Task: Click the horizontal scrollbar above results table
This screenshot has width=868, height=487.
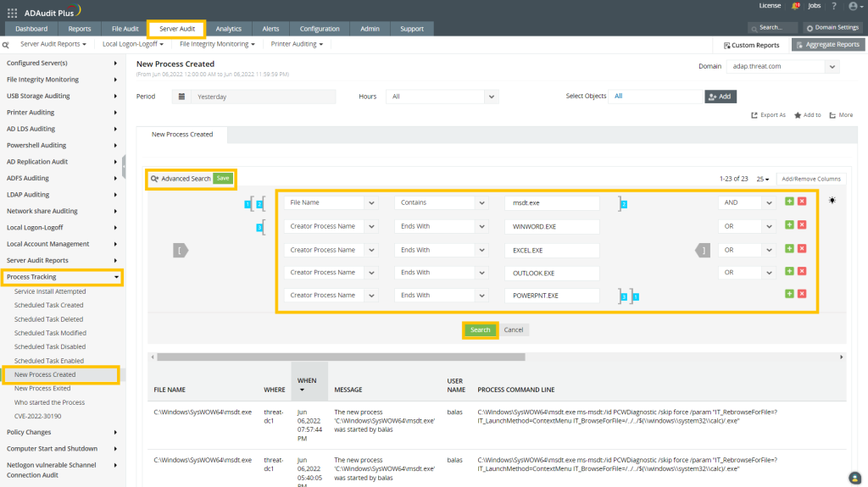Action: click(x=339, y=357)
